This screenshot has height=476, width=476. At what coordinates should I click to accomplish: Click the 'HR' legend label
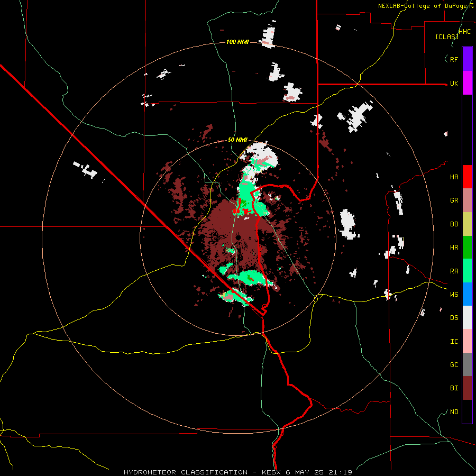coord(454,248)
